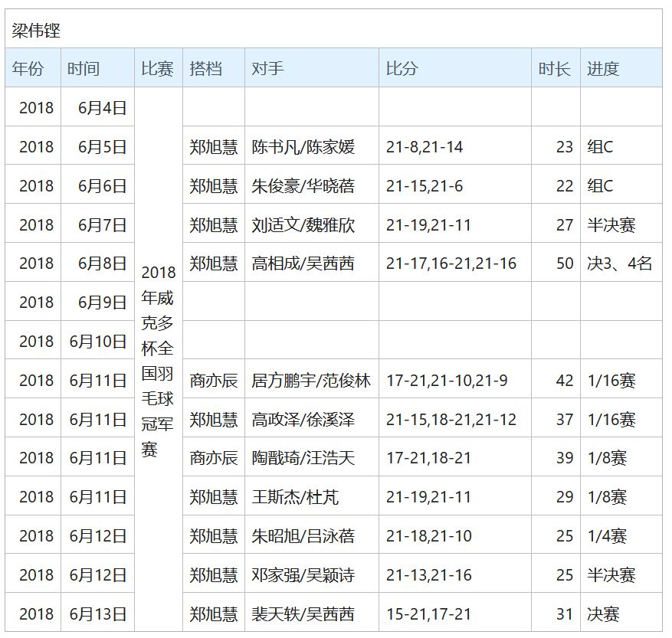
Task: Select the 时间 column header
Action: coord(83,68)
